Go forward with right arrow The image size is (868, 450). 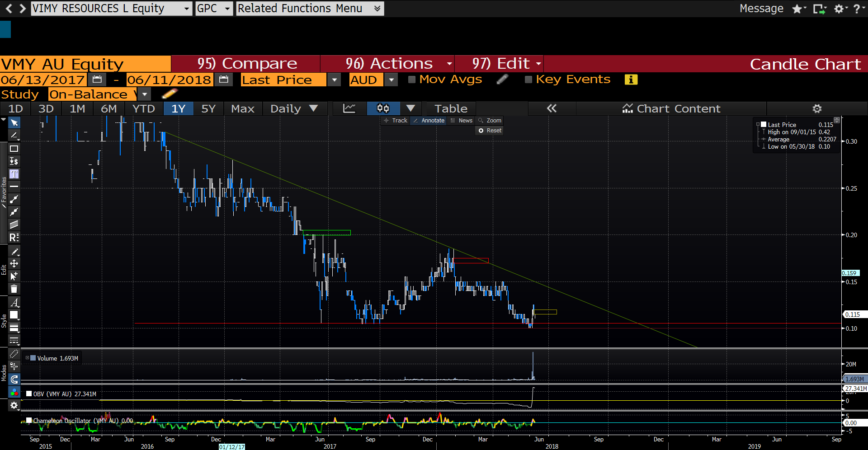click(x=22, y=9)
